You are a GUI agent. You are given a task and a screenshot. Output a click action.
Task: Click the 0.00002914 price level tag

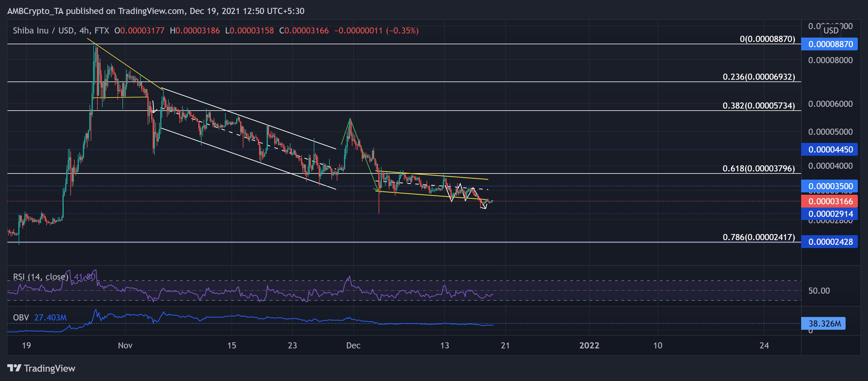coord(830,214)
